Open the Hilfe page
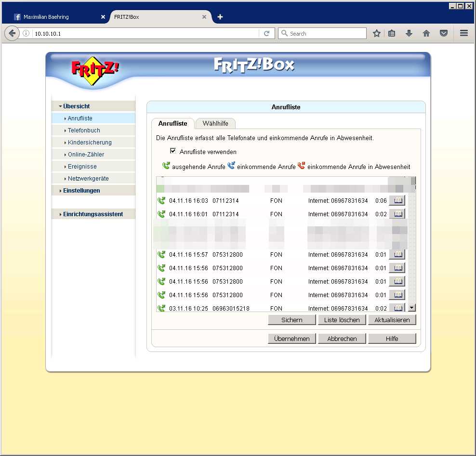 [392, 339]
